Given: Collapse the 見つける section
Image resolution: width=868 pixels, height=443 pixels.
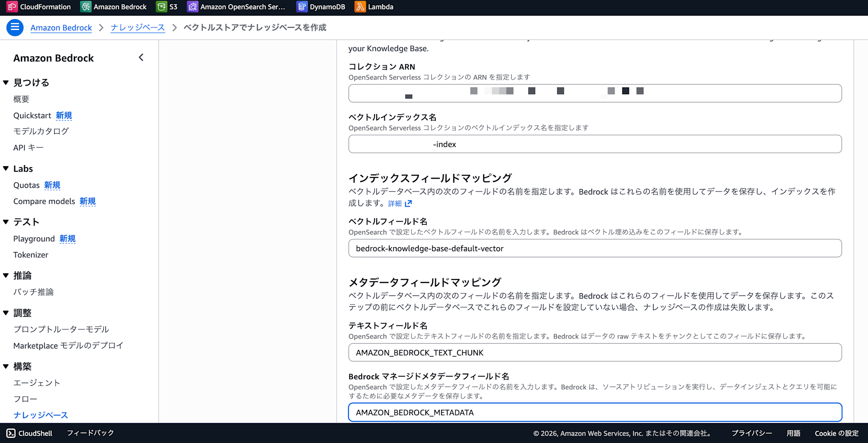Looking at the screenshot, I should point(6,82).
